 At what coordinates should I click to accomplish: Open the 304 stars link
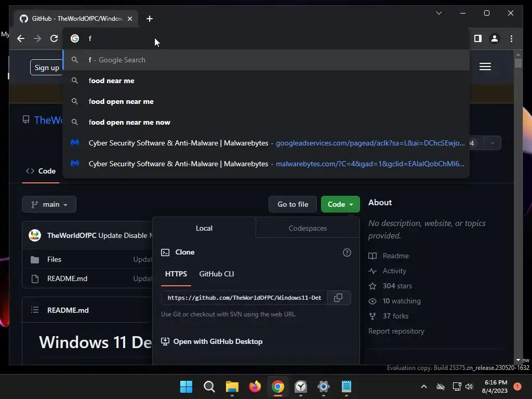[397, 286]
